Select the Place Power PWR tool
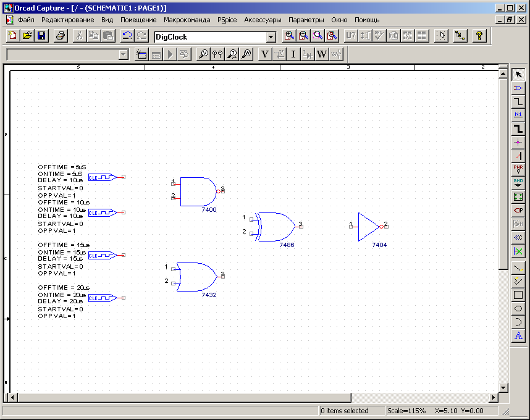530x420 pixels. point(518,169)
